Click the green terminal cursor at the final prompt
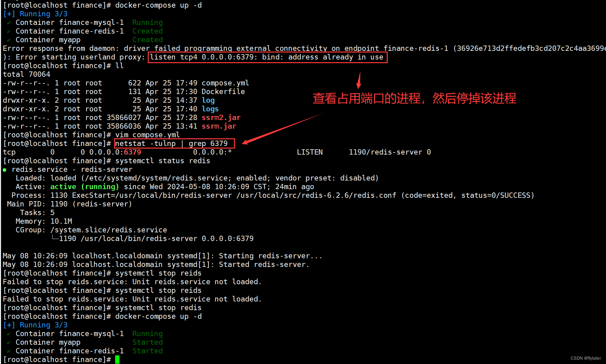Viewport: 606px width, 364px height. point(117,359)
